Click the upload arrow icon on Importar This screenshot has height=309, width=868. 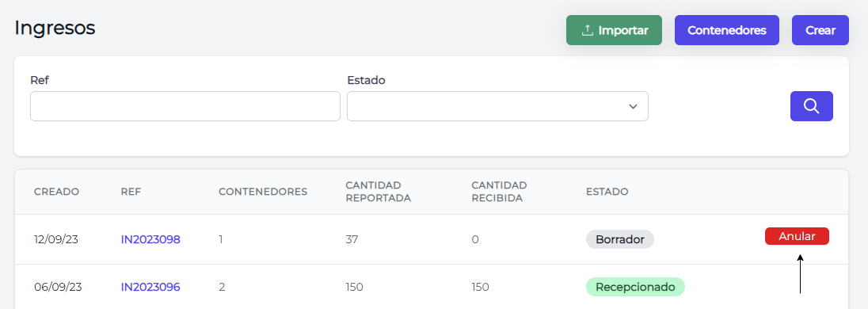click(588, 30)
